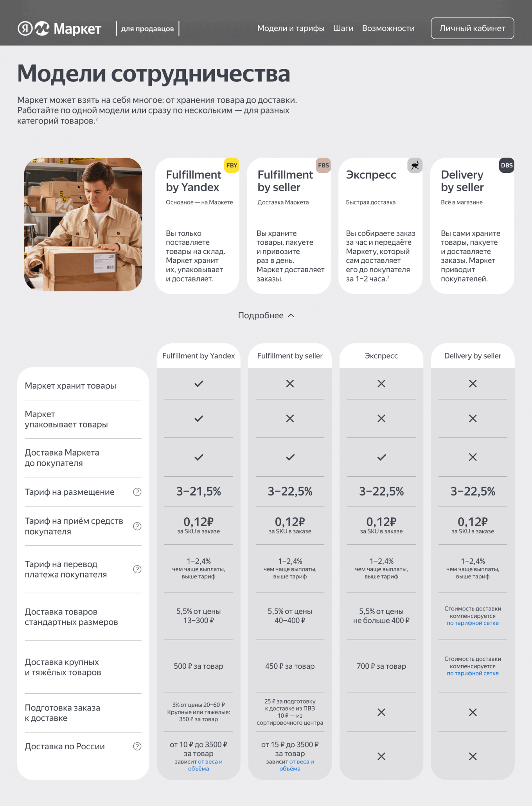Click cross for Подготовка заказа under Экспресс
This screenshot has height=806, width=532.
[x=381, y=713]
